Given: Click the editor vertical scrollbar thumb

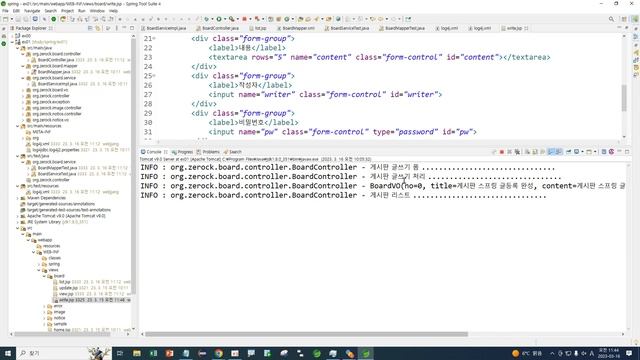Looking at the screenshot, I should click(624, 98).
